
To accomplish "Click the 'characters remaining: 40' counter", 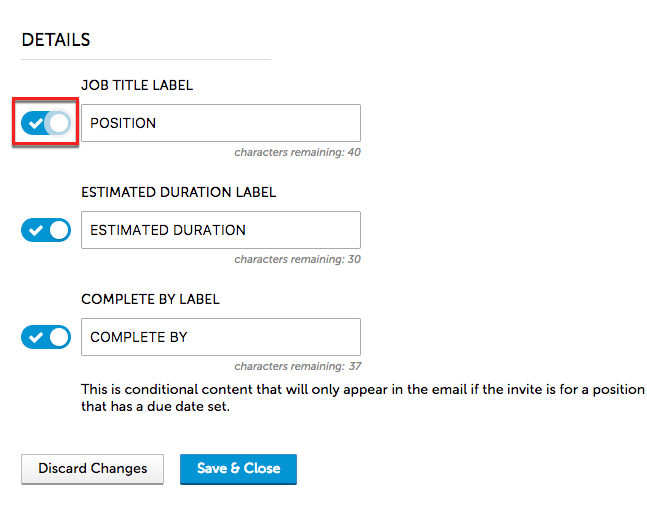I will pos(297,153).
